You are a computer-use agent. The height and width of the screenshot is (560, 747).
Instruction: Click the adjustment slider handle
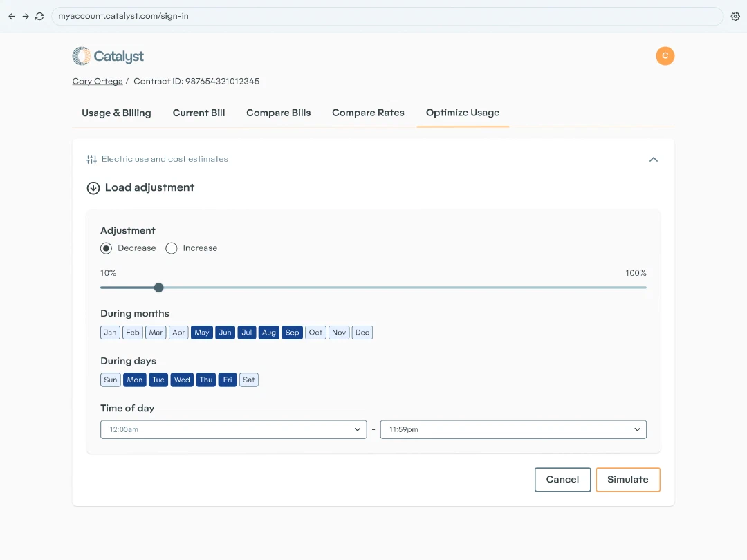point(159,288)
